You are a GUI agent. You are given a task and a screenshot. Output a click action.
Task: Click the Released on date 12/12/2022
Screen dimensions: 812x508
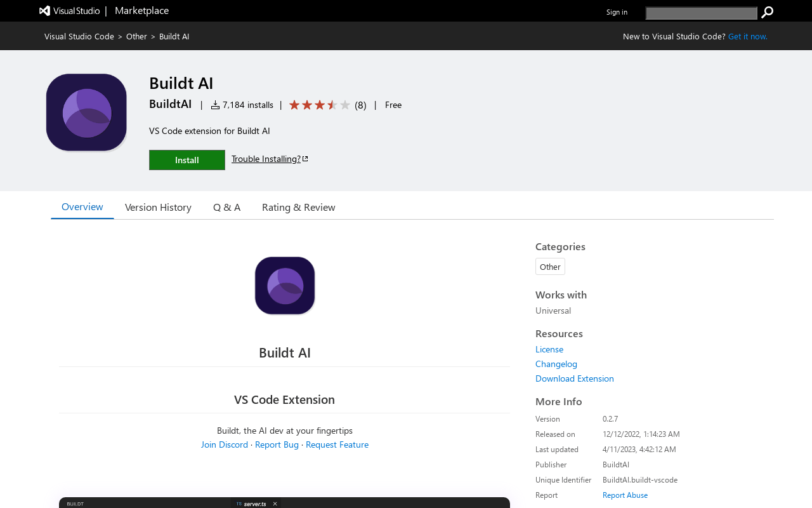641,434
